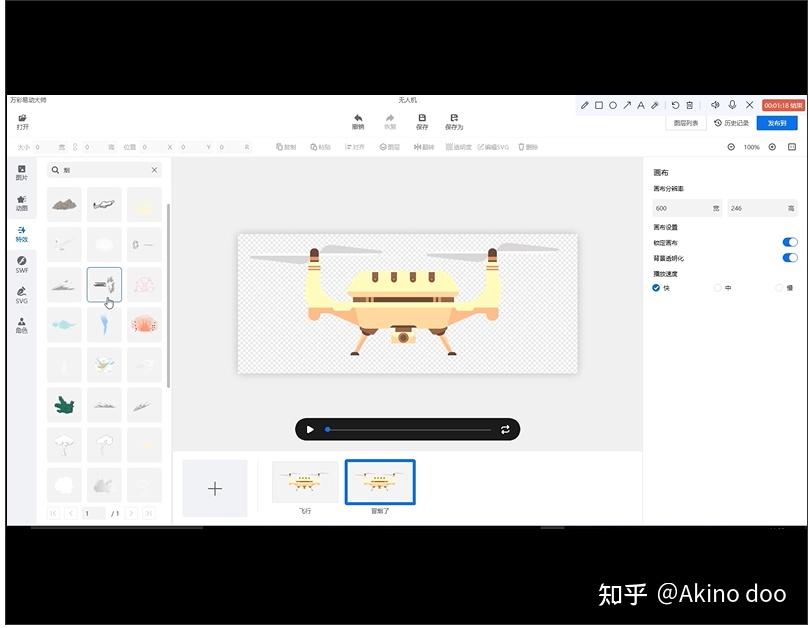Screen dimensions: 809x628
Task: Click the 保存 (Save) icon
Action: point(422,118)
